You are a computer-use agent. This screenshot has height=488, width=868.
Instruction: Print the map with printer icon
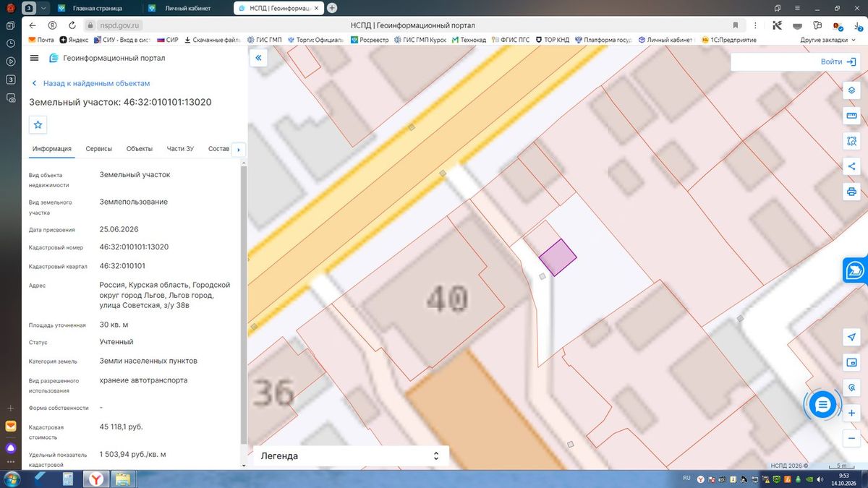[851, 192]
